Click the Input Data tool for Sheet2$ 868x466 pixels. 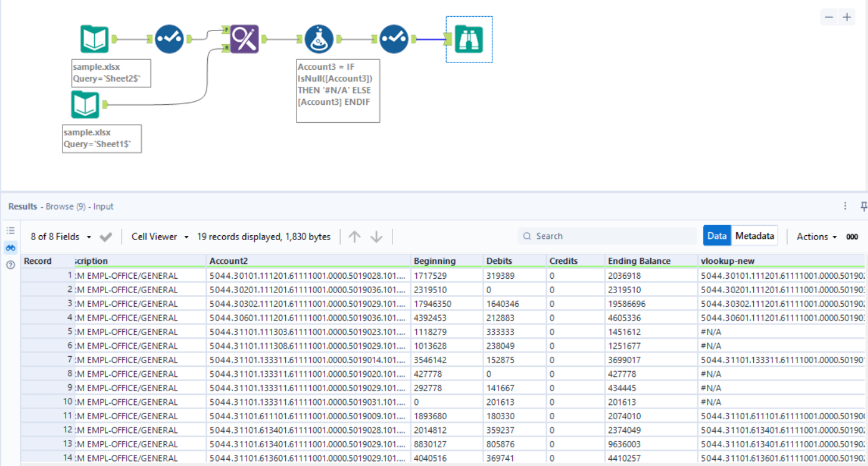coord(94,38)
